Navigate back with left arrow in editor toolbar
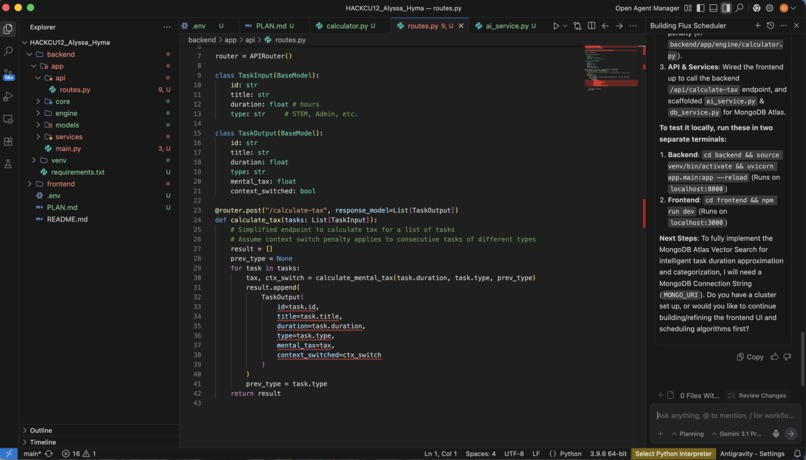Screen dimensions: 806x460 605,26
